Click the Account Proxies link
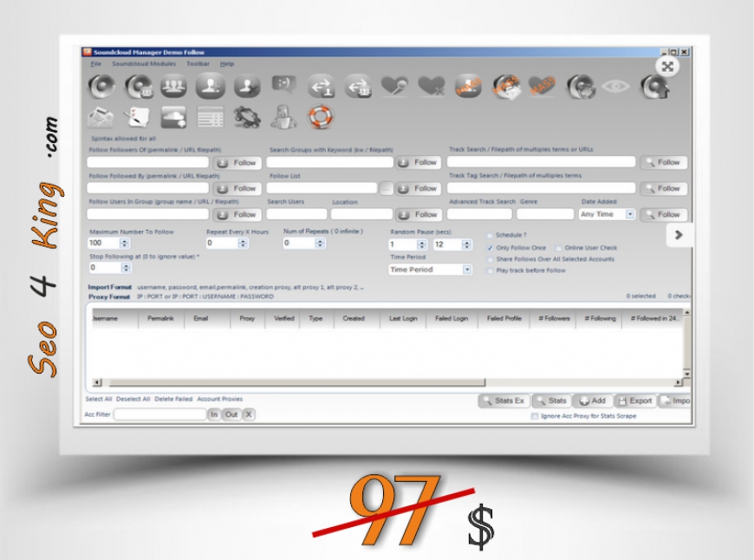This screenshot has height=560, width=754. (x=220, y=399)
